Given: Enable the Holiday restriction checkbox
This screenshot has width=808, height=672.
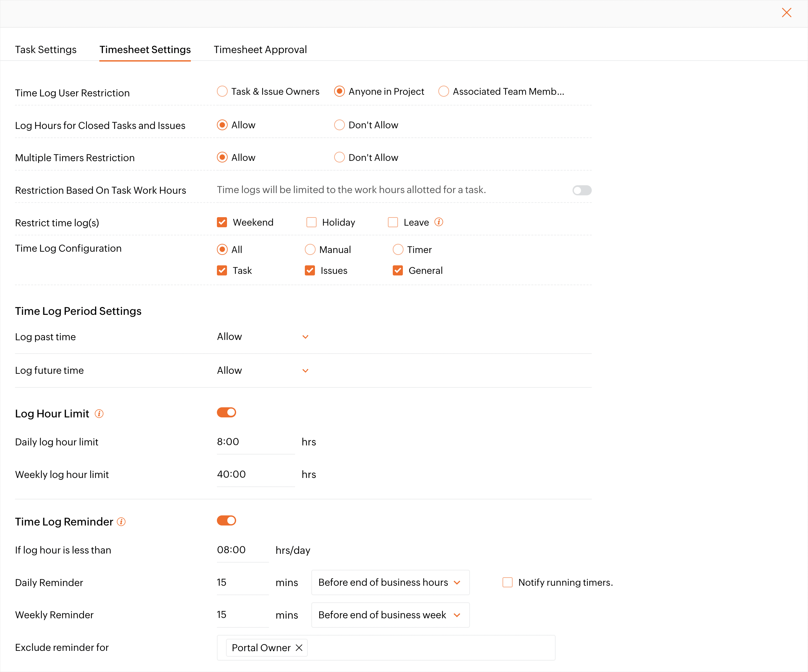Looking at the screenshot, I should click(311, 222).
